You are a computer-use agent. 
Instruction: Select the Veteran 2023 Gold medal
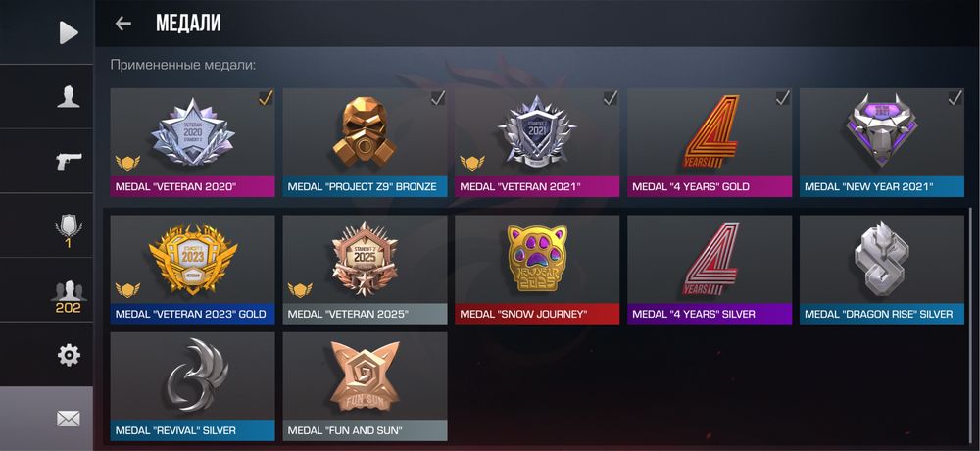[x=192, y=270]
